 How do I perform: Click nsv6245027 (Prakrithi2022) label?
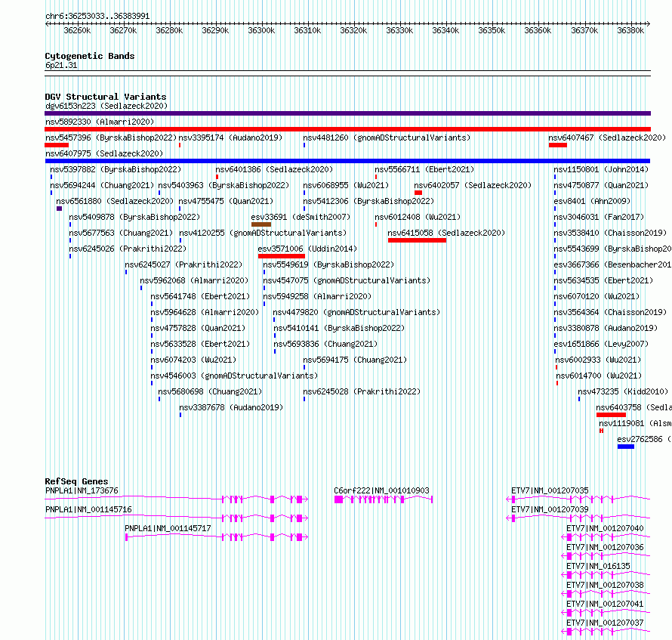click(183, 264)
